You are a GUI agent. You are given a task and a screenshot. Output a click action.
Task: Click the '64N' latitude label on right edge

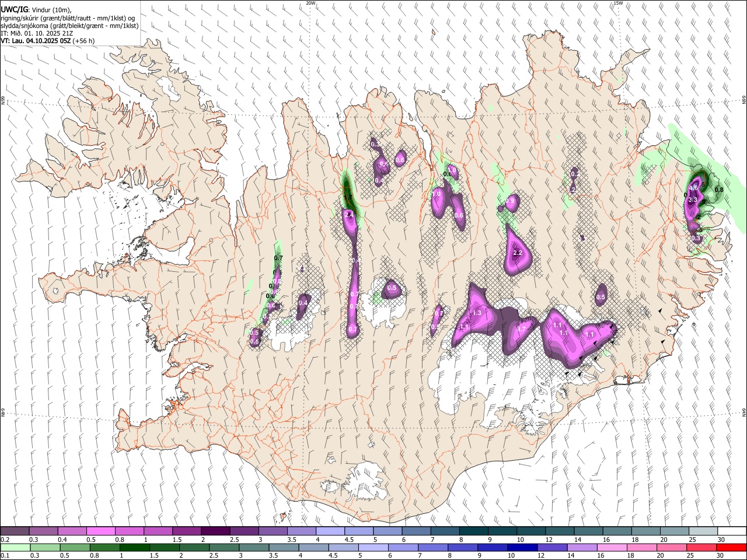tap(744, 412)
